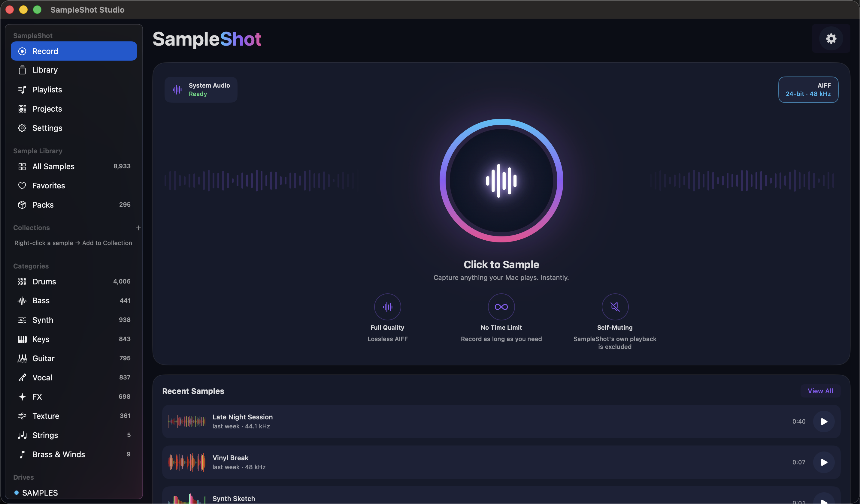Click the Library box icon
The height and width of the screenshot is (504, 860).
click(22, 70)
